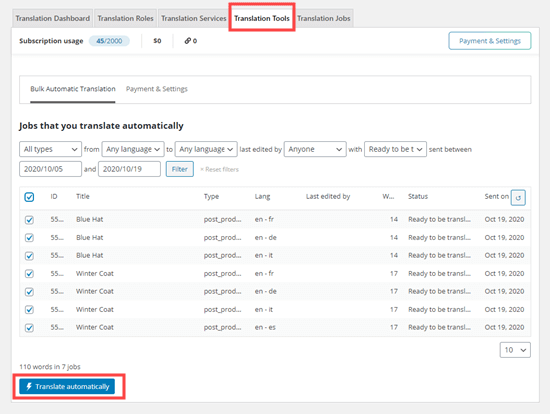Switch to Translation Dashboard tab

click(x=53, y=18)
